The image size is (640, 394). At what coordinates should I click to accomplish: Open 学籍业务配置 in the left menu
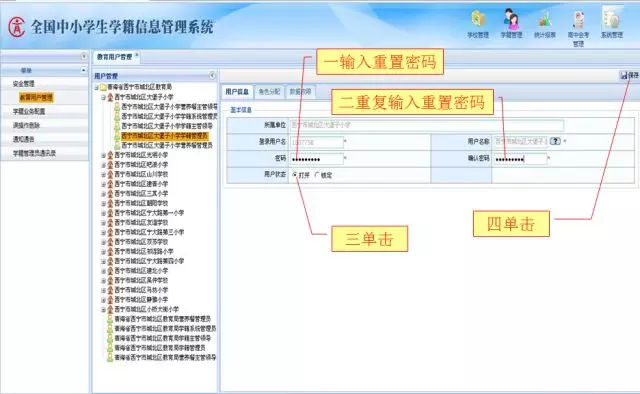tap(29, 111)
